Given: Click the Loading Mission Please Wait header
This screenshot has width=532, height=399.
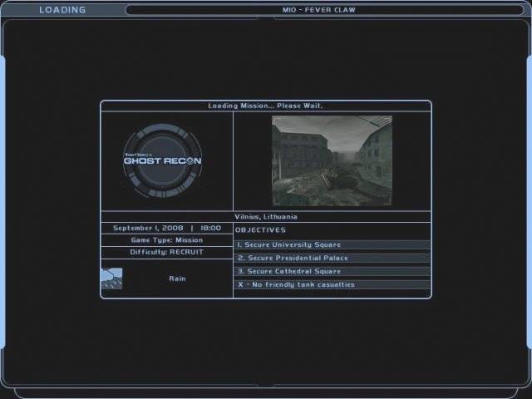Looking at the screenshot, I should coord(265,106).
